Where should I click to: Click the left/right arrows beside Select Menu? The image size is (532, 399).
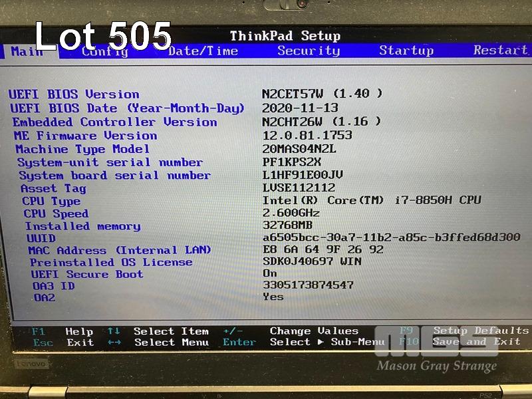coord(114,342)
